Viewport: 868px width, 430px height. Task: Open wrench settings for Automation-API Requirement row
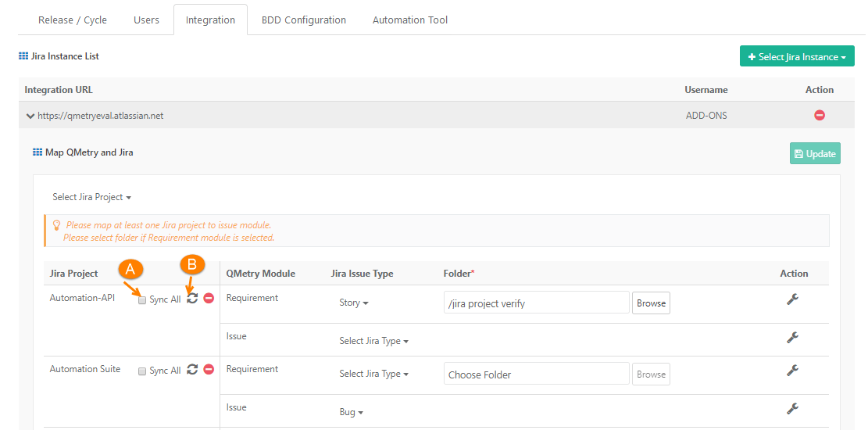click(792, 299)
